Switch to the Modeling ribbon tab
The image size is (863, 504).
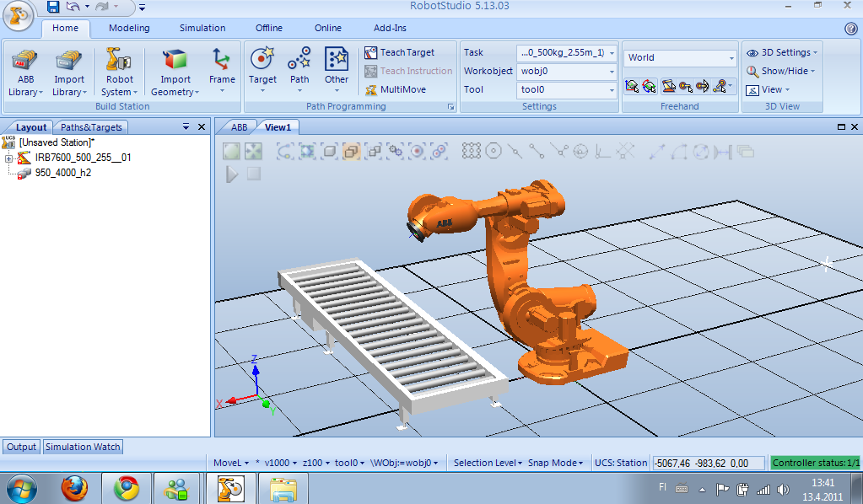pos(129,28)
